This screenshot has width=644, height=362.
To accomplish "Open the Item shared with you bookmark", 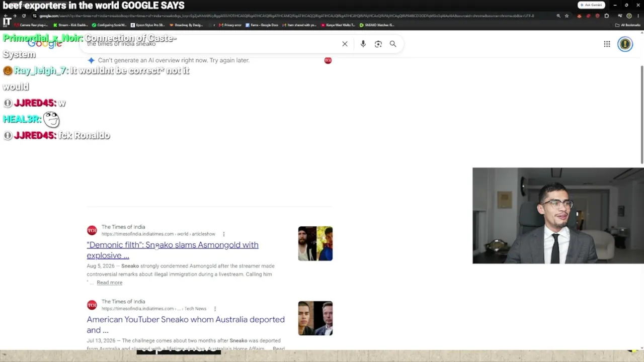I will click(300, 25).
